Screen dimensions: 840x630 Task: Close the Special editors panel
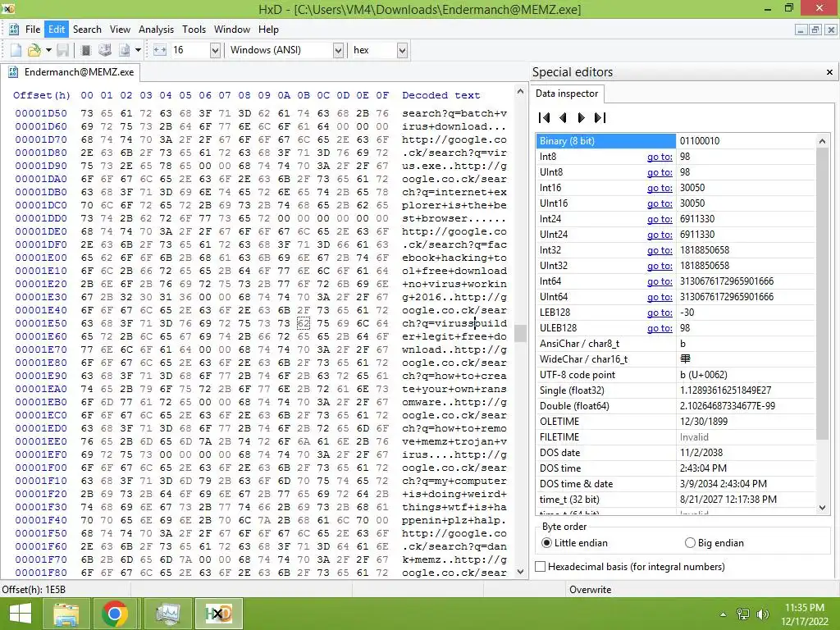pos(829,72)
